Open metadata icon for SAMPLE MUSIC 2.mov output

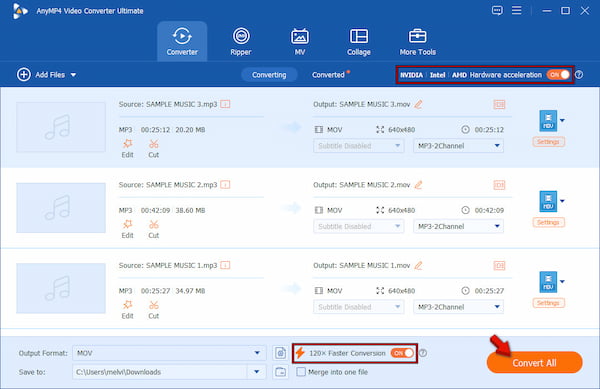(499, 185)
